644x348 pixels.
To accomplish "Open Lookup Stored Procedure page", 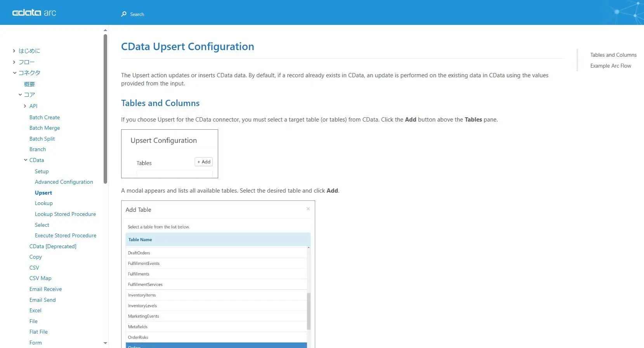I will (x=65, y=214).
